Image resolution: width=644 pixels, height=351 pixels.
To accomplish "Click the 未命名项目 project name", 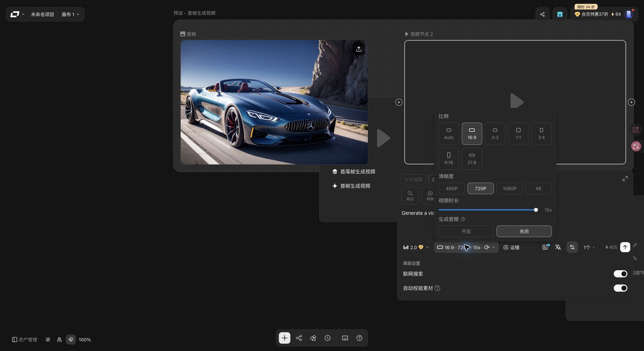I will tap(42, 14).
